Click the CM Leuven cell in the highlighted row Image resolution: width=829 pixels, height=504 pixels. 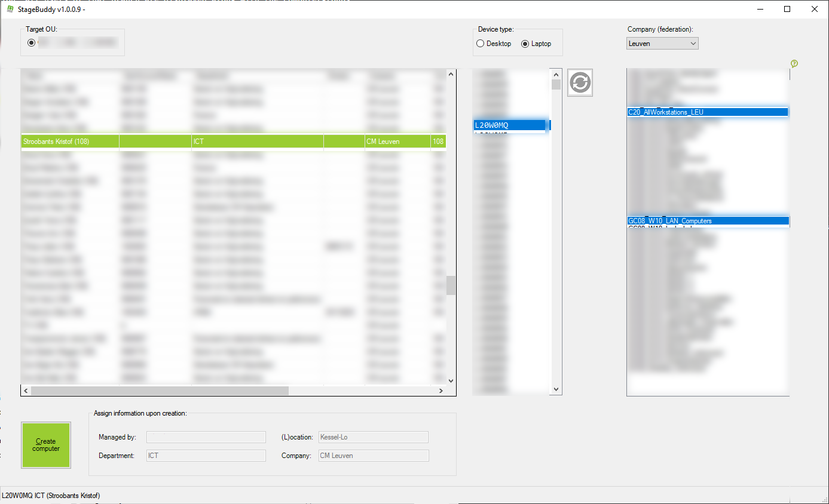tap(397, 142)
